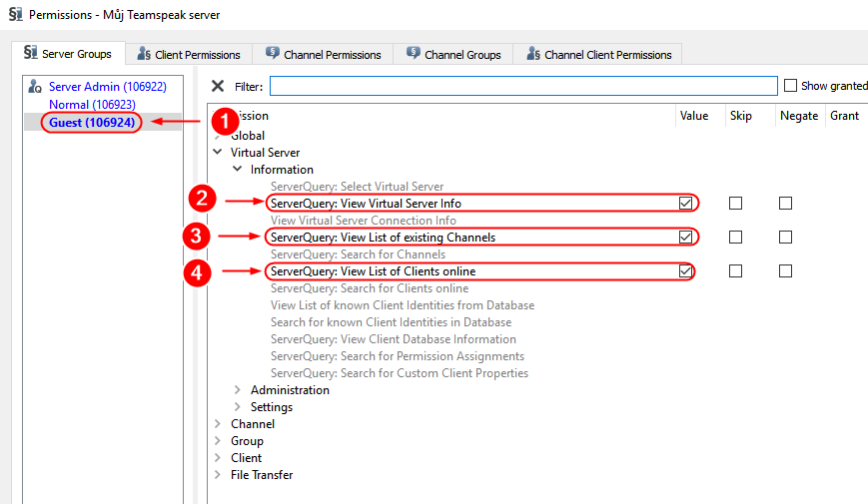Click the Permissions window title icon
868x504 pixels.
[x=16, y=14]
